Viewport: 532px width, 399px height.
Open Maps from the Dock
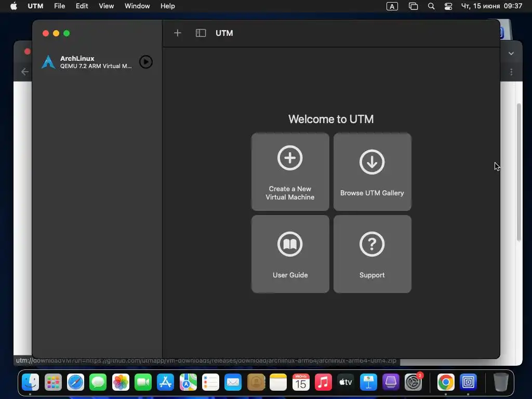pyautogui.click(x=188, y=382)
